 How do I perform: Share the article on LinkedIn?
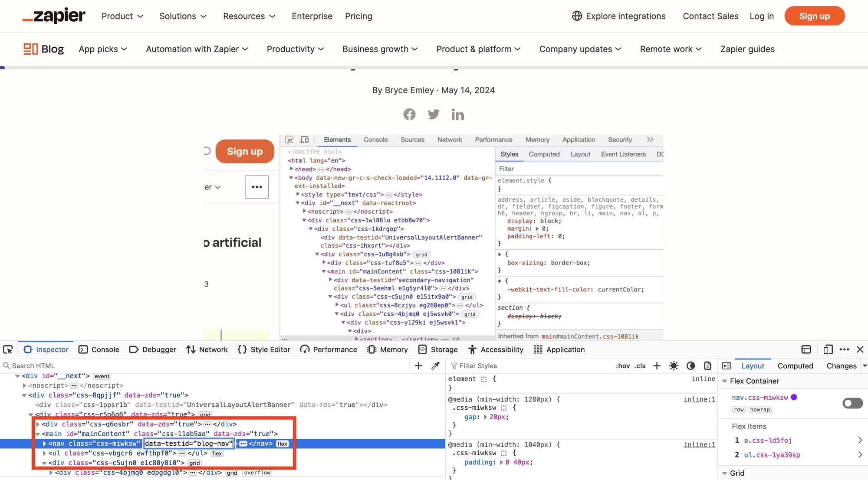[x=457, y=114]
